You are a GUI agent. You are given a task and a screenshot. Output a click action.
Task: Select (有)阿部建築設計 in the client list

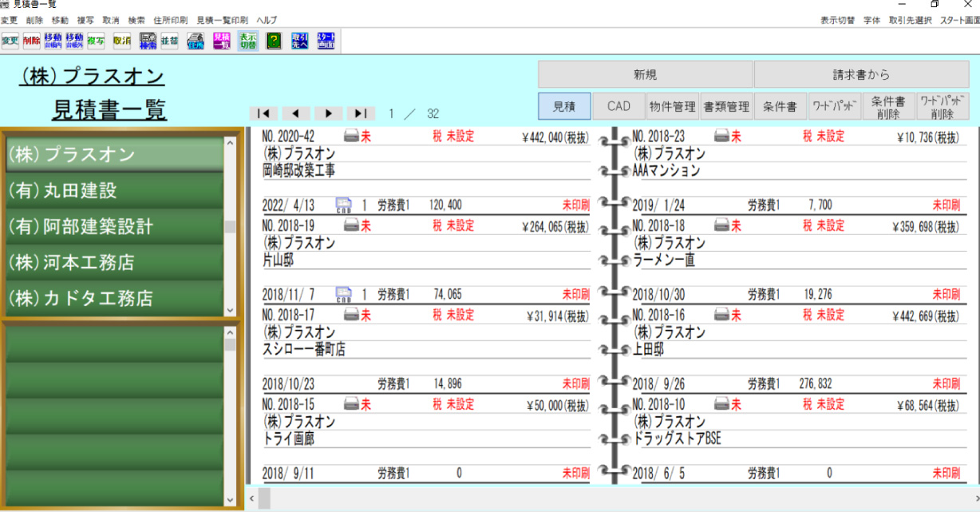click(114, 226)
